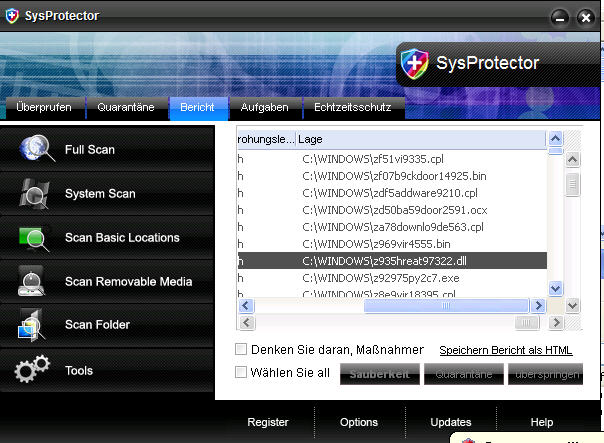Click gray horizontal scroll-left arrow
The height and width of the screenshot is (443, 604).
pyautogui.click(x=247, y=322)
